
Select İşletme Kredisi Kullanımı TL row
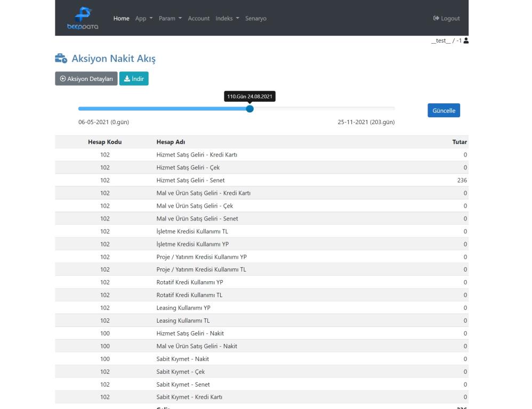pos(262,232)
